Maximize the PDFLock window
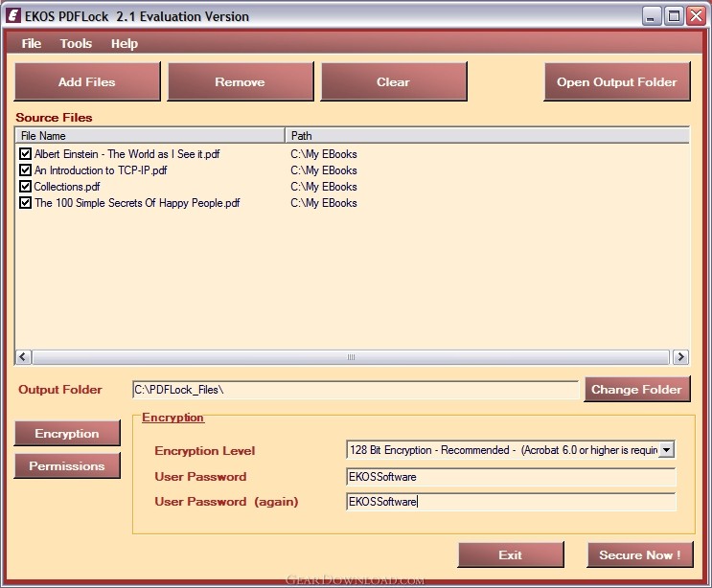The image size is (712, 588). (x=674, y=16)
